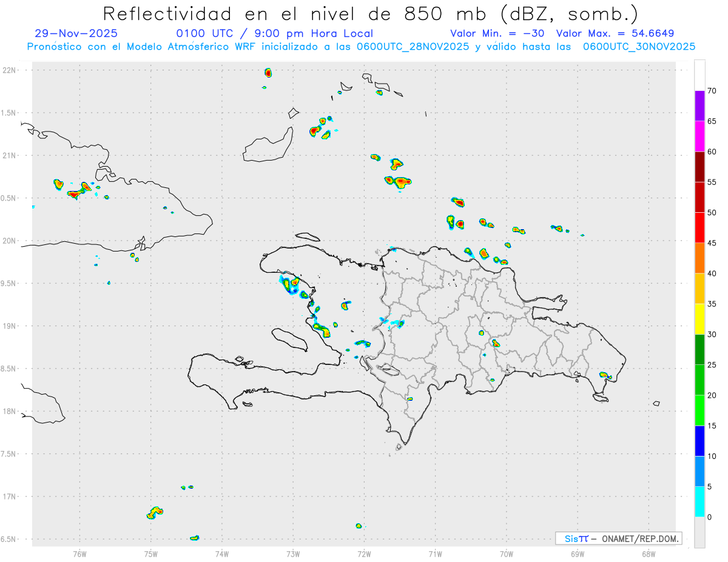Select the '17N' latitude label
This screenshot has height=562, width=728.
coord(9,497)
